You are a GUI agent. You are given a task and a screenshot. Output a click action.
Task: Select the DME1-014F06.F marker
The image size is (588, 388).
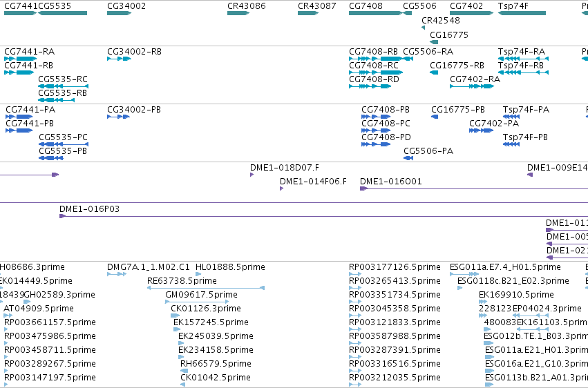(281, 188)
